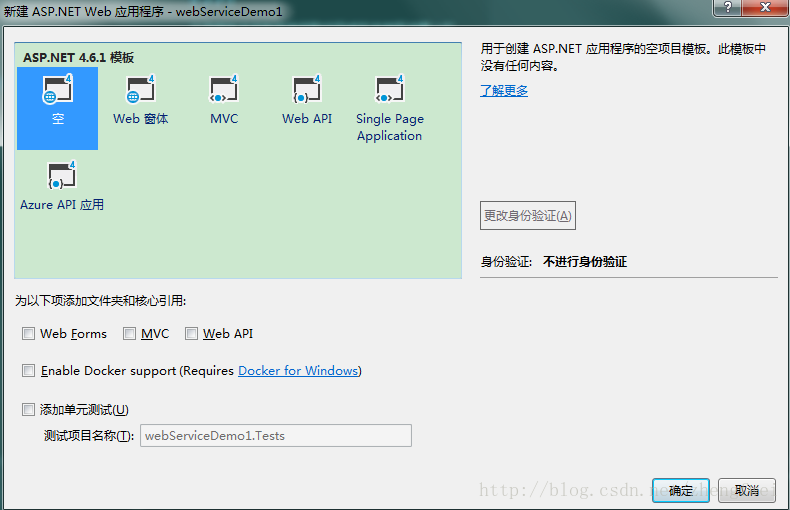Close the new ASP.NET dialog
The image size is (790, 510).
coord(765,8)
